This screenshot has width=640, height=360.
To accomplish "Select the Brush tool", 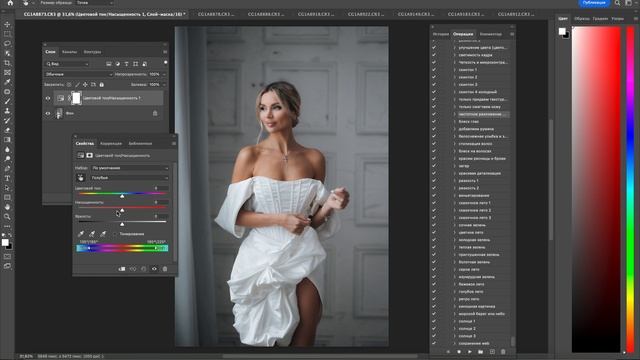I will (7, 101).
